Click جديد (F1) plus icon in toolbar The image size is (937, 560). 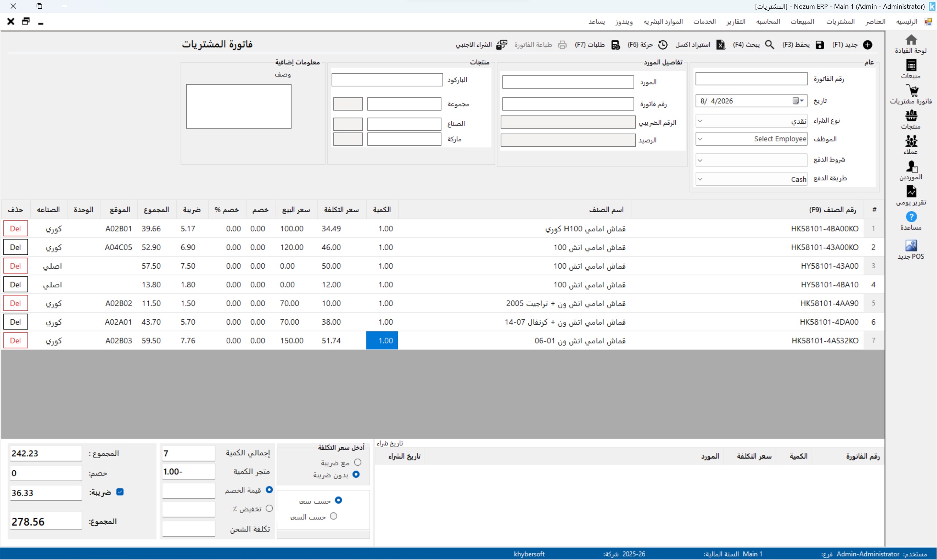(x=867, y=45)
